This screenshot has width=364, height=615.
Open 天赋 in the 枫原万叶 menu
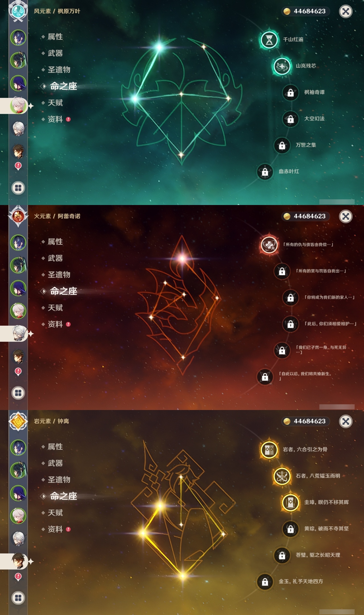55,103
